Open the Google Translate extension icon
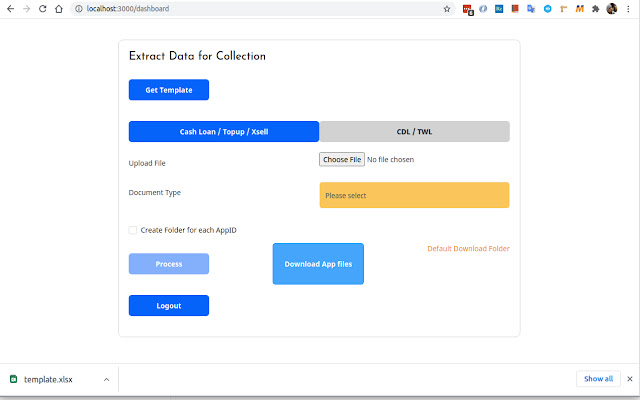Viewport: 640px width, 400px height. click(531, 9)
